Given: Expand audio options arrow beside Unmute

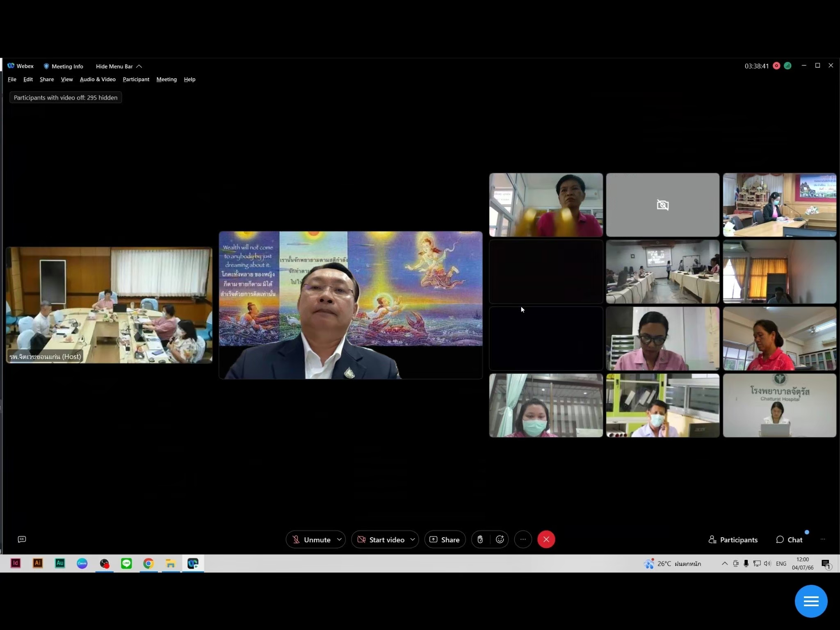Looking at the screenshot, I should (339, 539).
